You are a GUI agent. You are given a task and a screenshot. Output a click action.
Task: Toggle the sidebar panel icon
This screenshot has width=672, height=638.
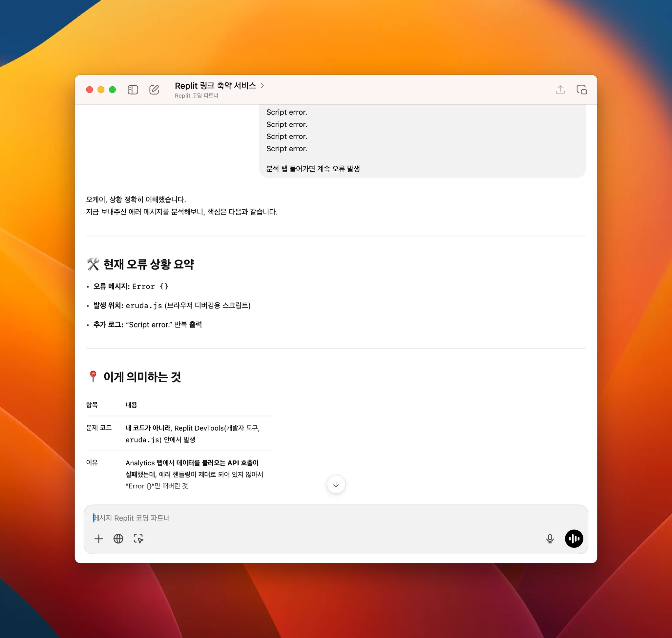point(133,90)
